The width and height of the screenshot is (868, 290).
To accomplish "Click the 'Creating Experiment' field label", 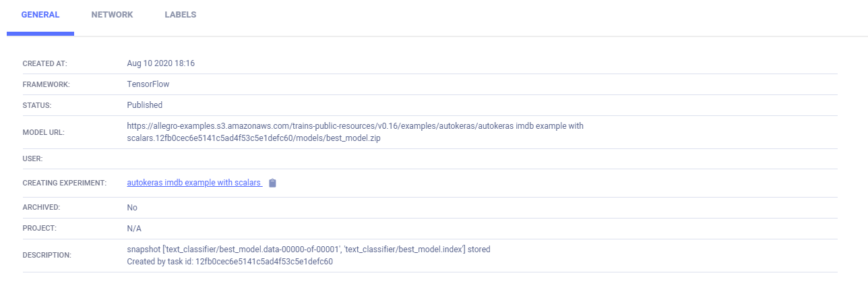I will pos(65,184).
